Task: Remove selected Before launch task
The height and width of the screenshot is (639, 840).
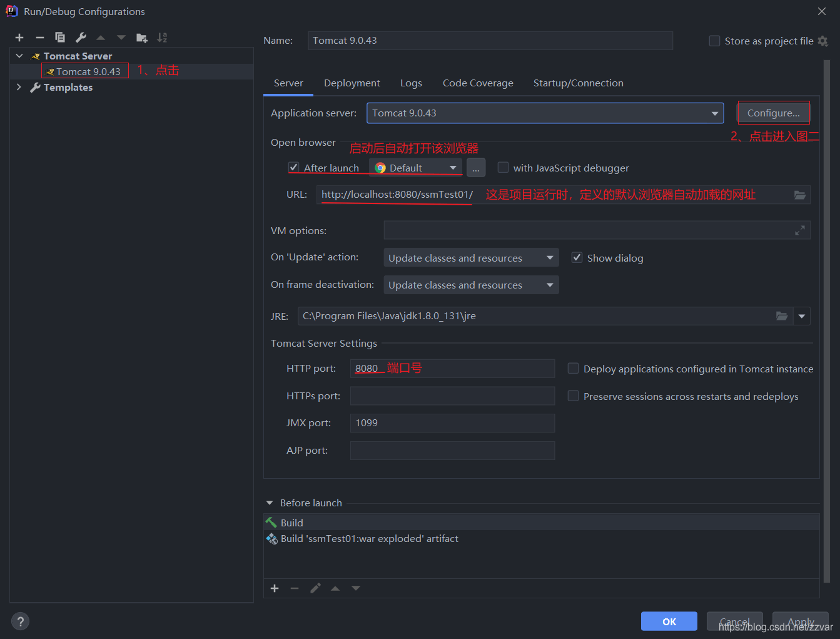Action: (x=295, y=588)
